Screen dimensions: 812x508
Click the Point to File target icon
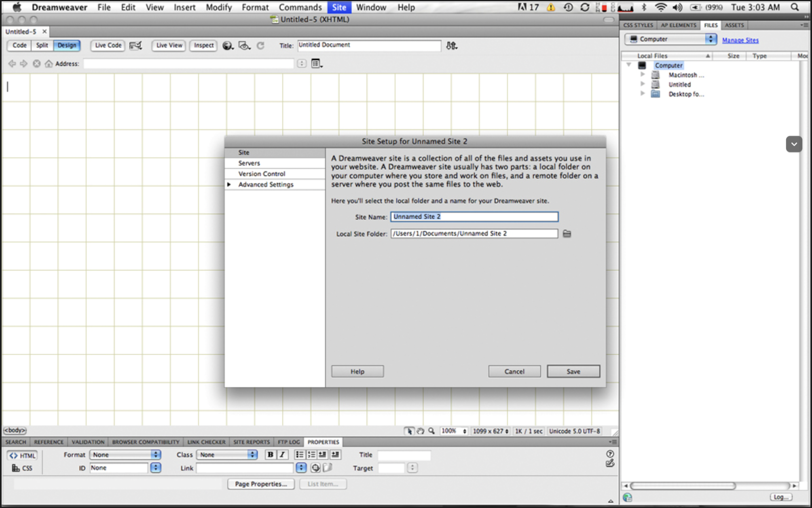coord(315,468)
